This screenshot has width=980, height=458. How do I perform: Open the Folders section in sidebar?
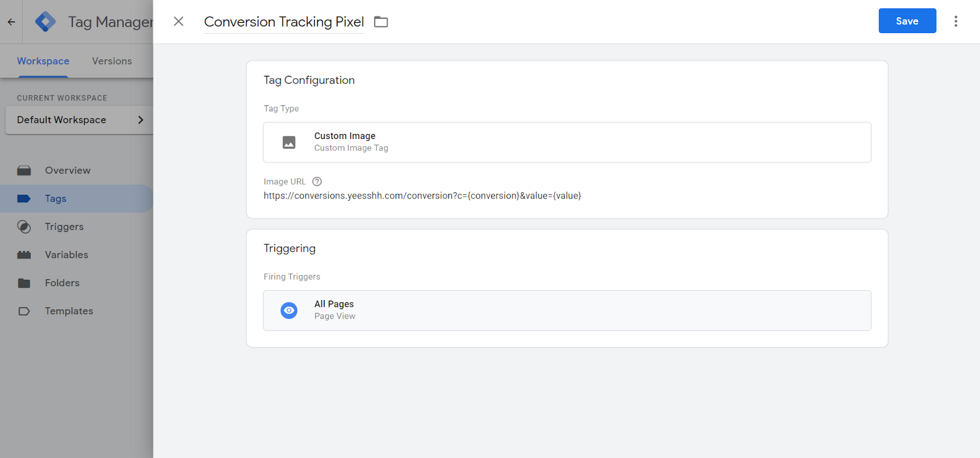[x=62, y=283]
